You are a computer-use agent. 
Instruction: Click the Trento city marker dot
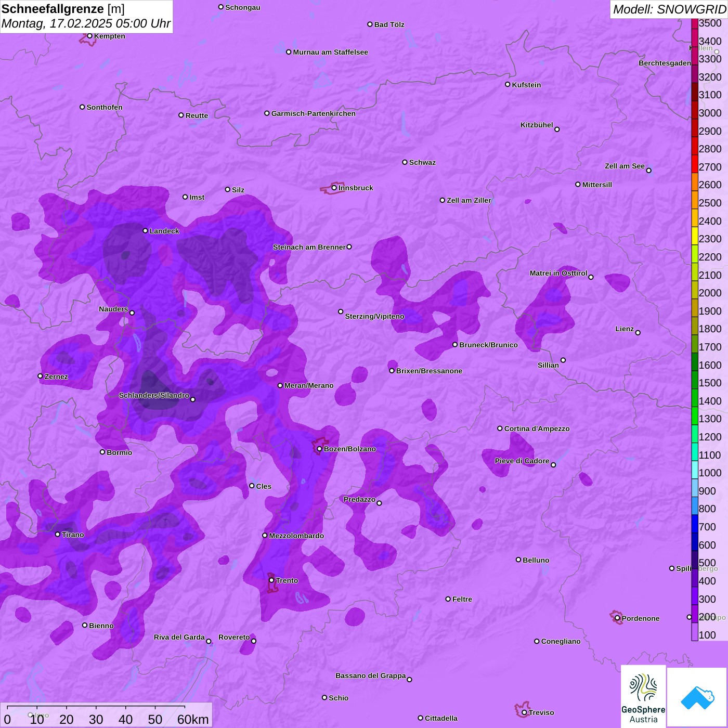click(271, 580)
